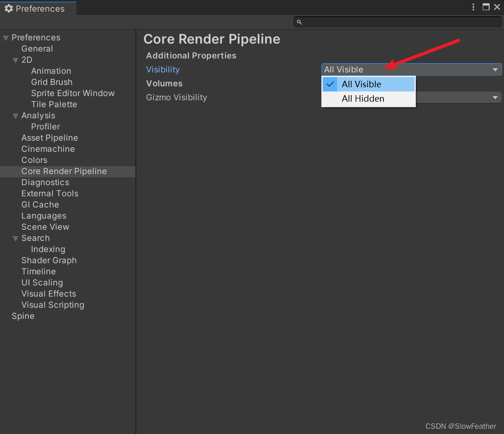Select the Preferences tab

tap(38, 8)
